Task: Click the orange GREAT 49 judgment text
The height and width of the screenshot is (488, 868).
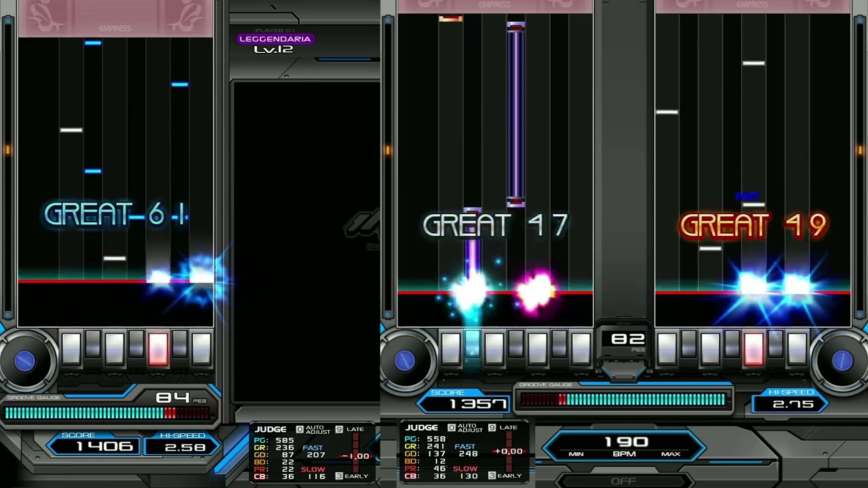Action: click(x=753, y=226)
